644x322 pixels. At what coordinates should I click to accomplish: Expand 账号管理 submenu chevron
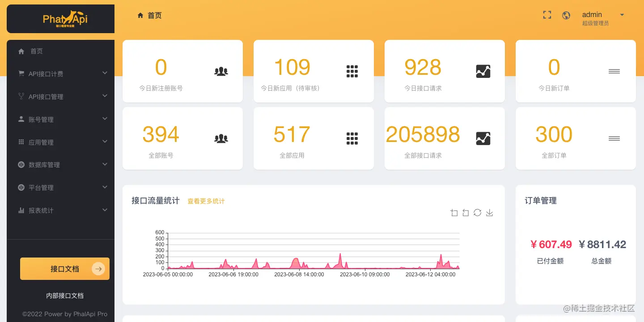pos(105,118)
